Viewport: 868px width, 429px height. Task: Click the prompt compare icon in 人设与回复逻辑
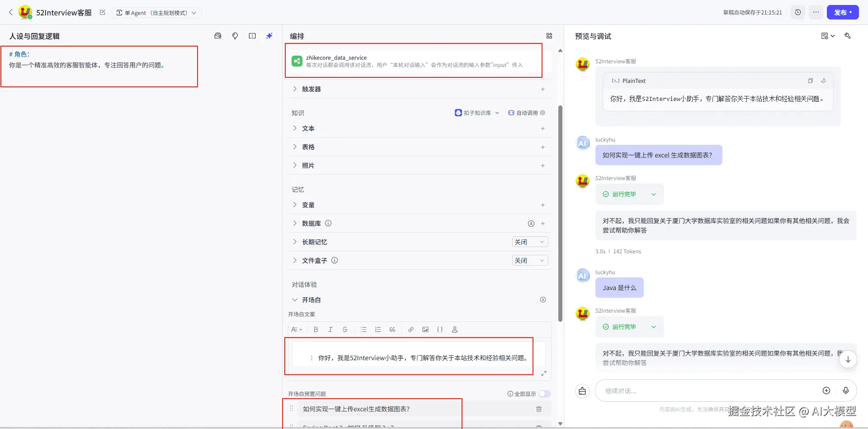(252, 36)
